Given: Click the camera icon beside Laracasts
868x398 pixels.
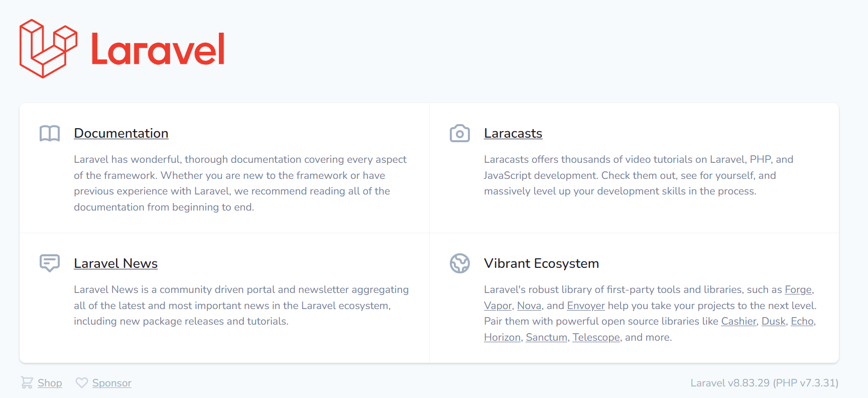Looking at the screenshot, I should (459, 133).
